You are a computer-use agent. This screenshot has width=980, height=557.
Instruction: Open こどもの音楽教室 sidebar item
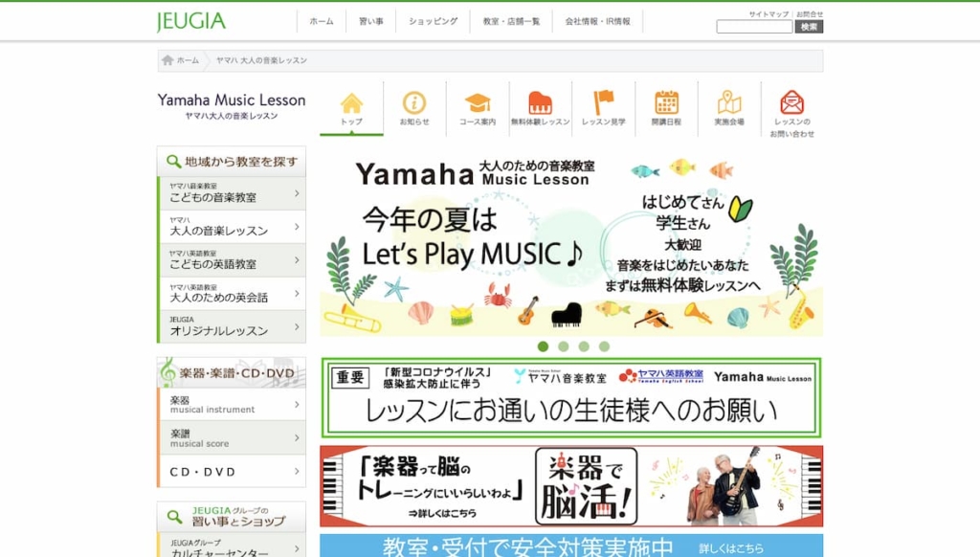tap(232, 192)
